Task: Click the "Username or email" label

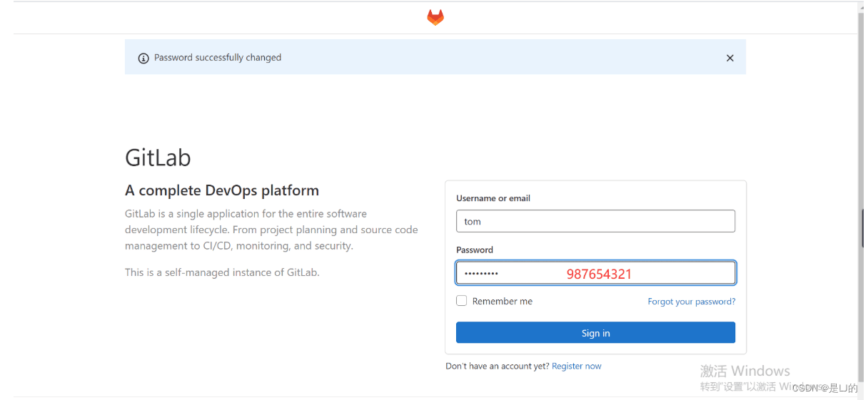Action: (x=493, y=198)
